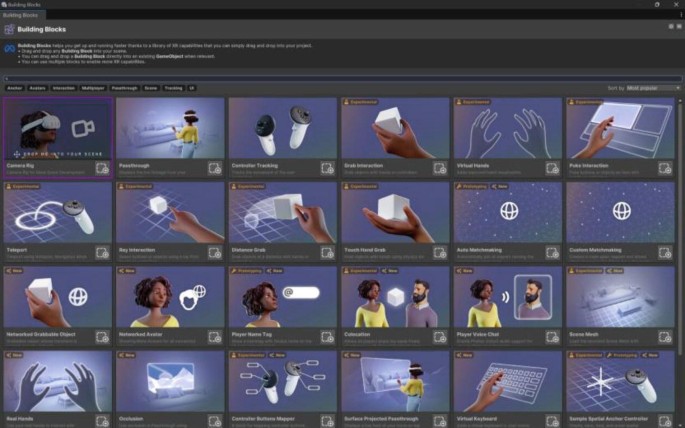
Task: Add the Teleport block using its icon
Action: coord(102,253)
